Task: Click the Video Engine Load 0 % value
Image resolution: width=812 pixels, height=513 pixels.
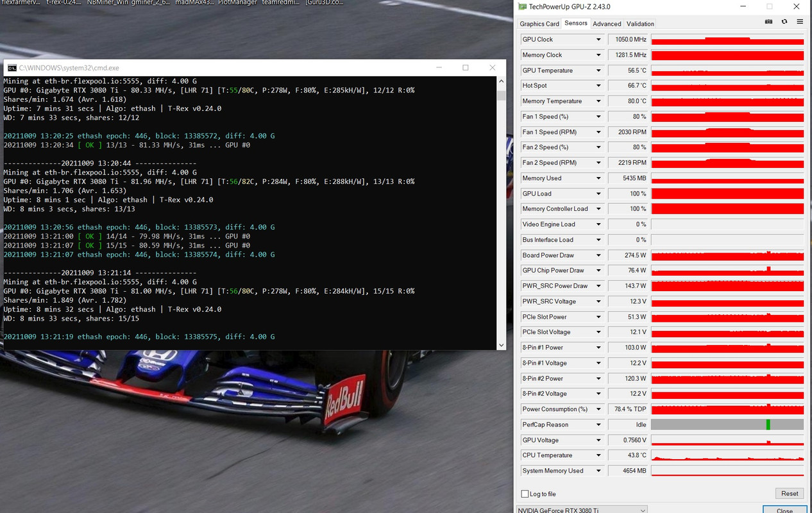Action: [628, 224]
